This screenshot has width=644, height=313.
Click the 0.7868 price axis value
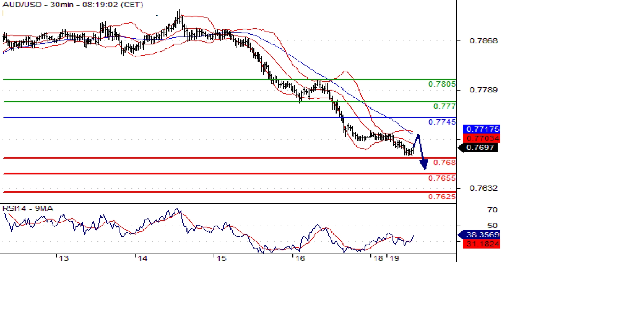(x=484, y=41)
